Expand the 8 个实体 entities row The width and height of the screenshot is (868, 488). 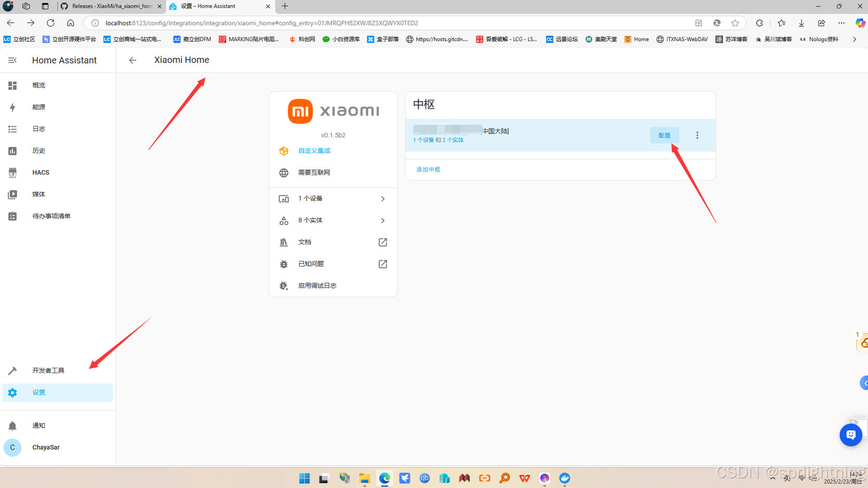tap(333, 220)
